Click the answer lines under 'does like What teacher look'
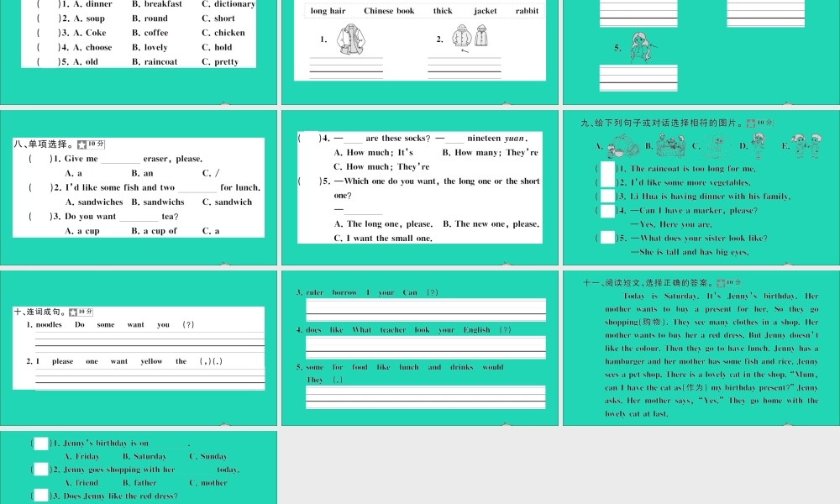 [x=426, y=348]
